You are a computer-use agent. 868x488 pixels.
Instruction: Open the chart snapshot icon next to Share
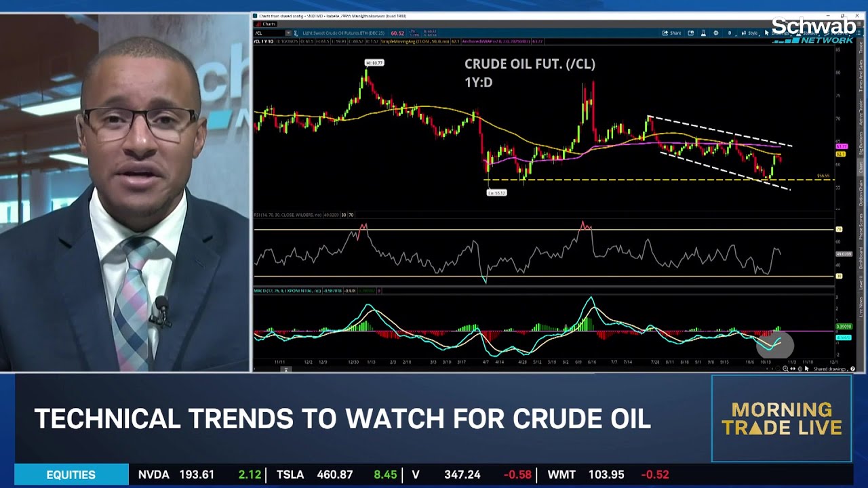(x=691, y=33)
